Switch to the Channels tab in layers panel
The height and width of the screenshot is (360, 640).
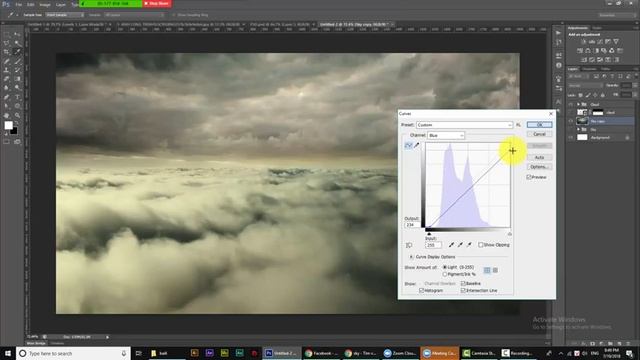pos(589,69)
